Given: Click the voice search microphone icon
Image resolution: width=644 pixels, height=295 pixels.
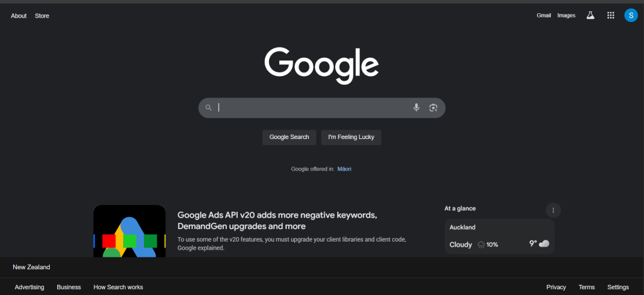Looking at the screenshot, I should (x=416, y=108).
